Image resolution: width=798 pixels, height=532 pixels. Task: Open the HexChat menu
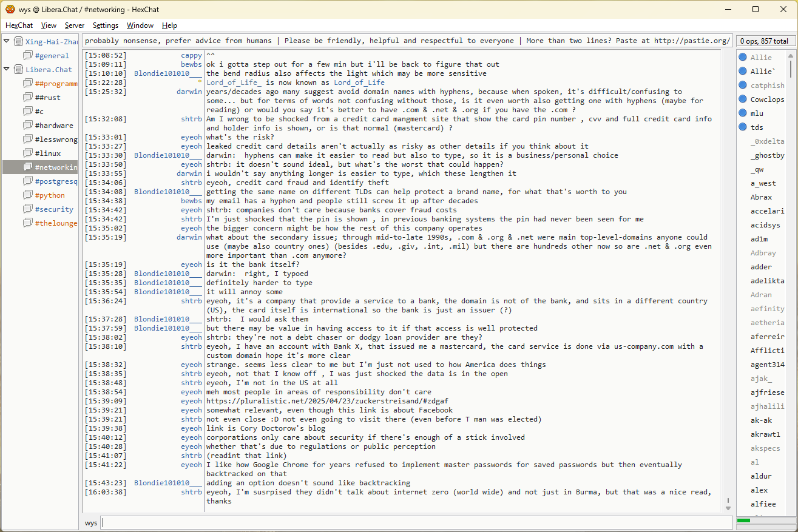pos(19,25)
